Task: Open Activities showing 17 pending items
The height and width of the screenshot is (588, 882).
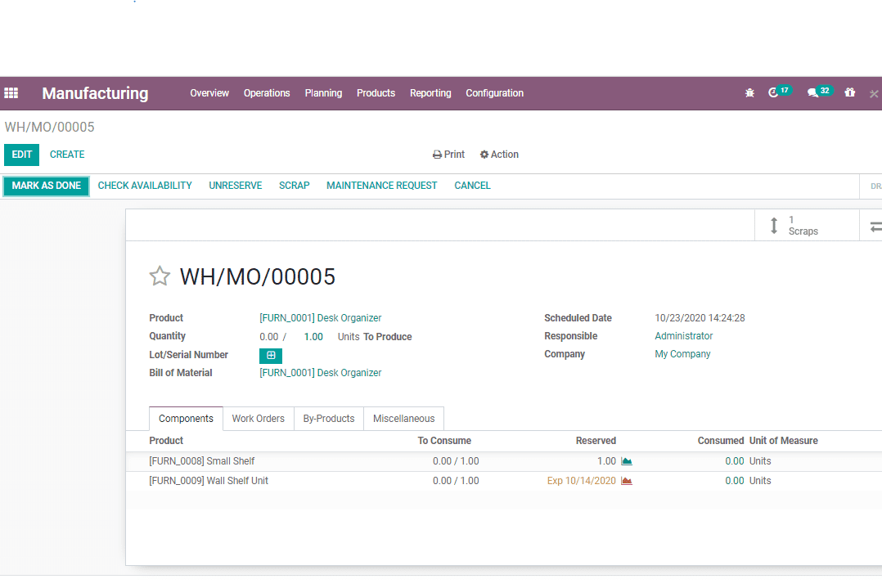Action: 777,93
